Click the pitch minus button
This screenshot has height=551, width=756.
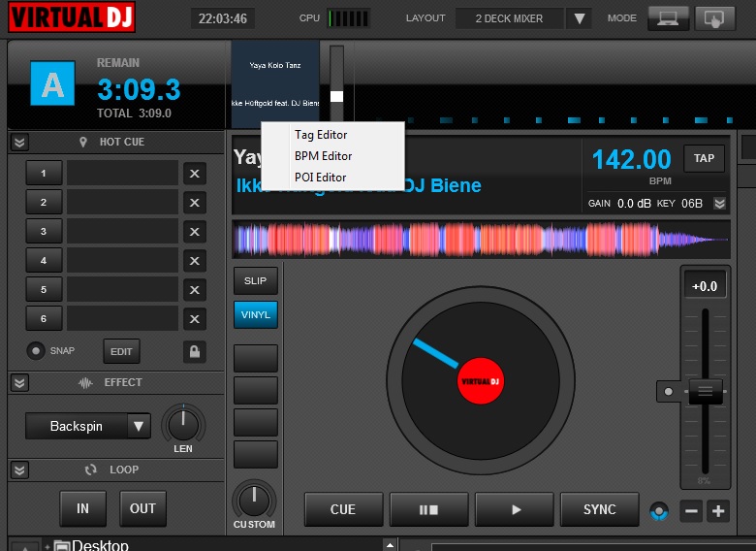(691, 511)
